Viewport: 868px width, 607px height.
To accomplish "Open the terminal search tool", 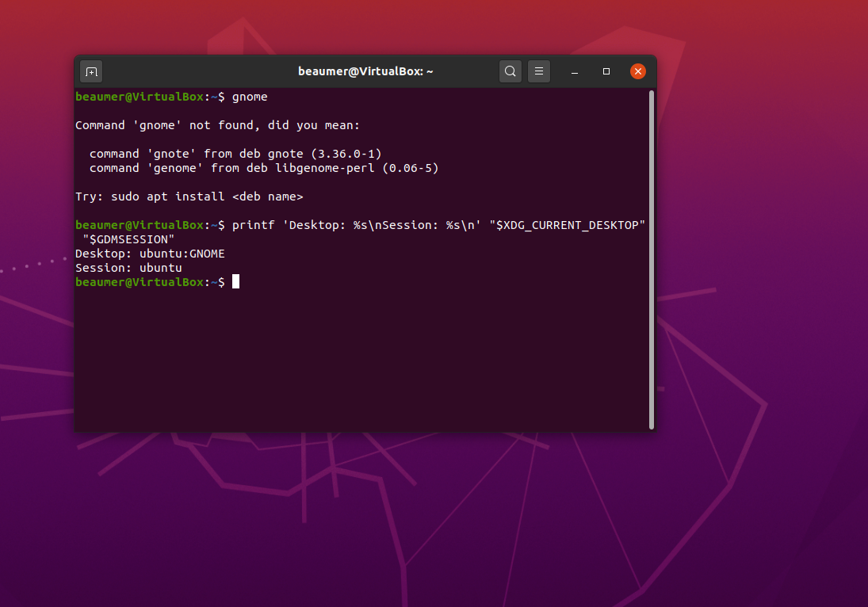I will click(510, 71).
